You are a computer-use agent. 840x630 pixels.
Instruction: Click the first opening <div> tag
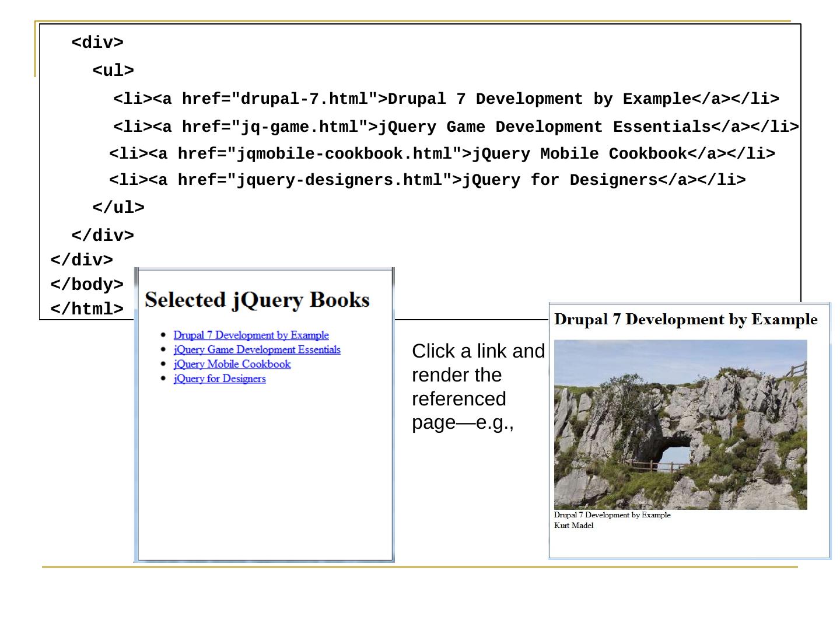click(x=97, y=43)
